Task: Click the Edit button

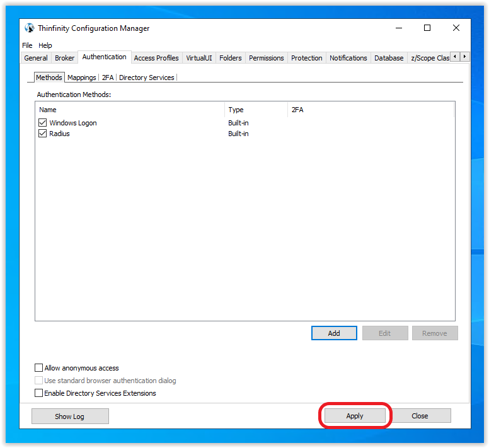Action: pos(385,333)
